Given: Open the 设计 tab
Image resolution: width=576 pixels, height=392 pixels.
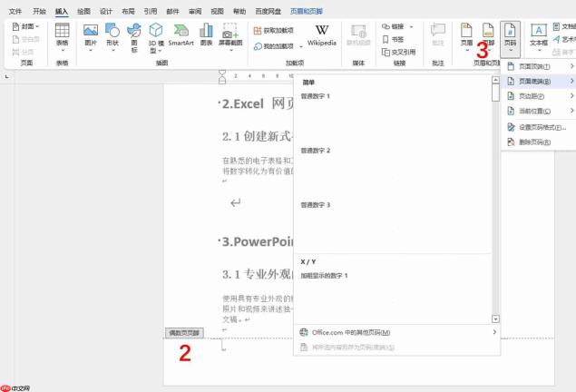Looking at the screenshot, I should 106,12.
